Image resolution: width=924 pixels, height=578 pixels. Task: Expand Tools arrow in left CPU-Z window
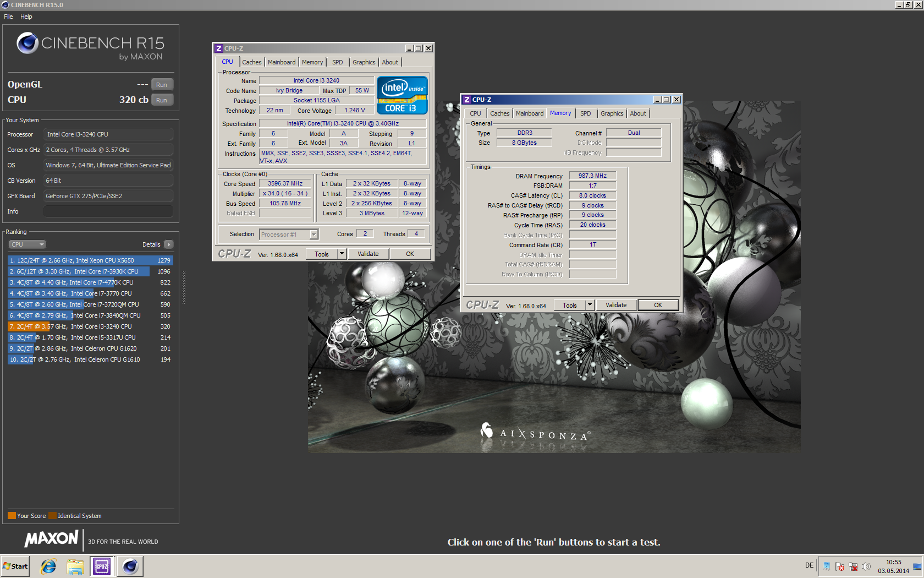[342, 254]
